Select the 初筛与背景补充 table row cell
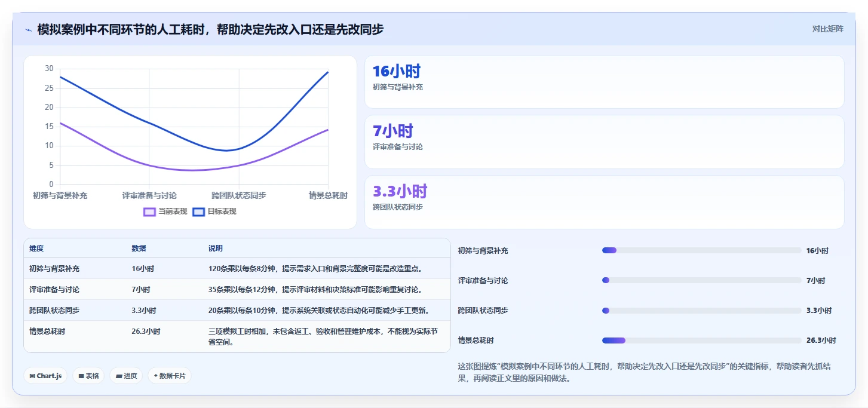Image resolution: width=868 pixels, height=408 pixels. 54,269
